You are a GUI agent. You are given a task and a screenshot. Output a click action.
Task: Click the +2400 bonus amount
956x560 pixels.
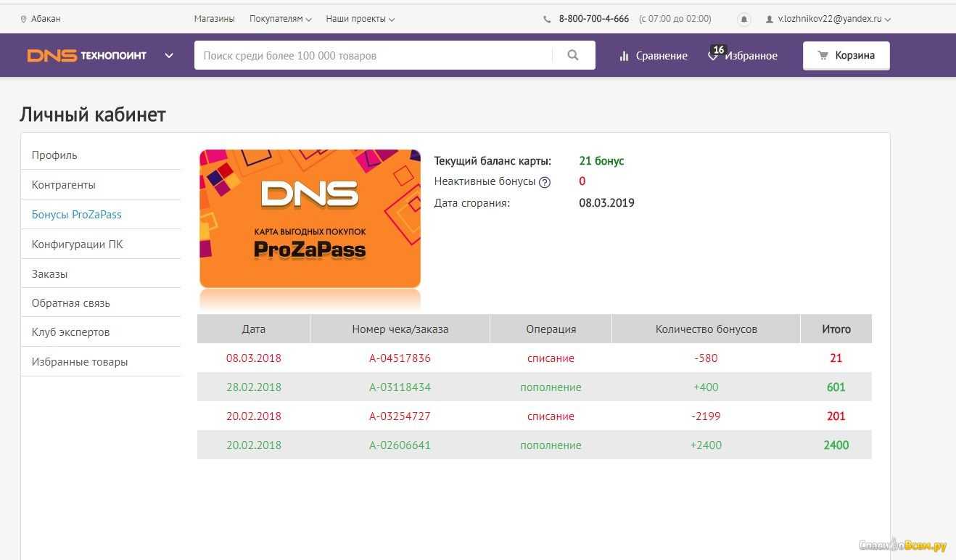coord(706,445)
